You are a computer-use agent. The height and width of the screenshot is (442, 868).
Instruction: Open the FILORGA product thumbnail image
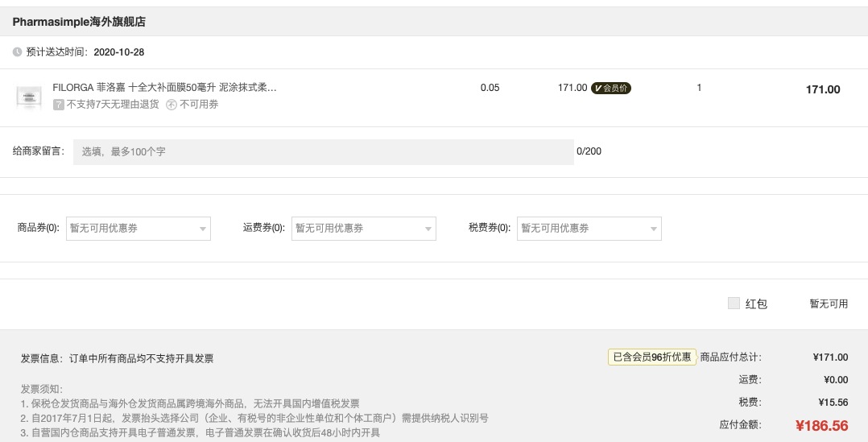point(29,97)
